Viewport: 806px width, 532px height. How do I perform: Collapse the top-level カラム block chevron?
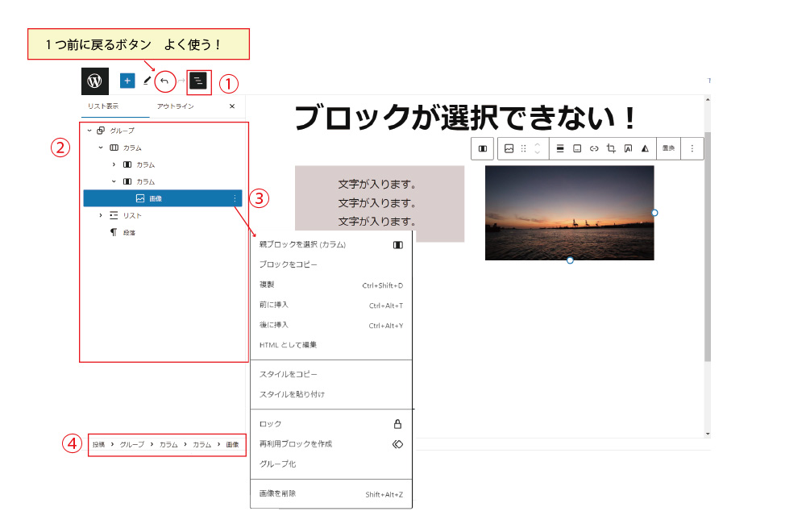tap(101, 148)
